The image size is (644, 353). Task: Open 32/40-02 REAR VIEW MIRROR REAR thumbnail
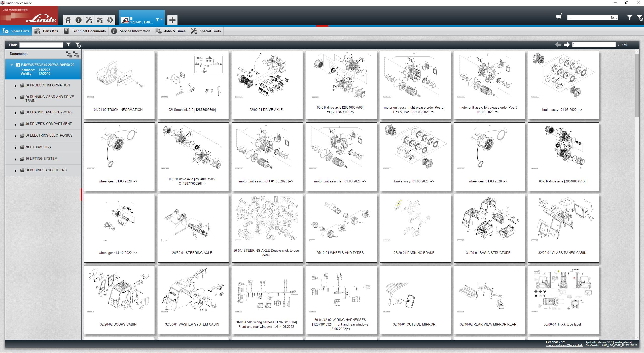click(x=489, y=300)
